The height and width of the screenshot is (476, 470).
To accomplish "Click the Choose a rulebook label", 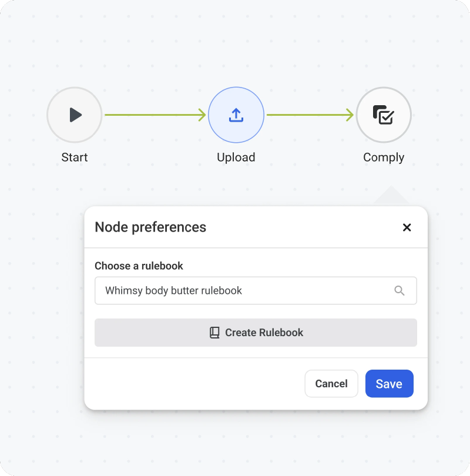I will point(139,266).
